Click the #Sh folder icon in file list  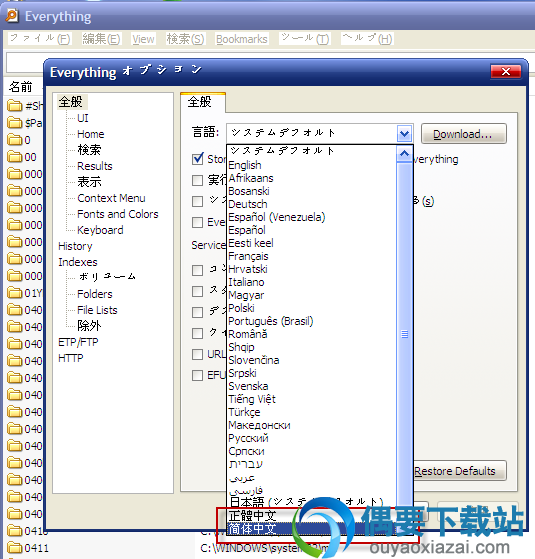[x=15, y=106]
